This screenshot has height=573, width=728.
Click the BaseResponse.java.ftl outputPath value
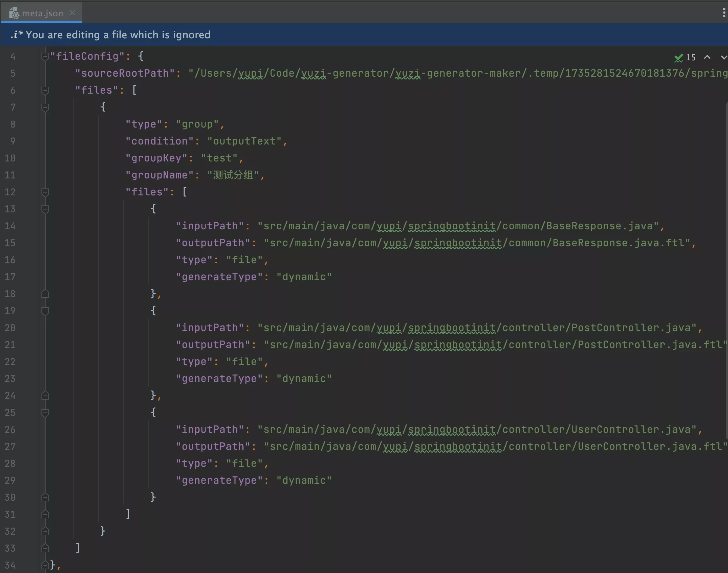click(x=477, y=243)
